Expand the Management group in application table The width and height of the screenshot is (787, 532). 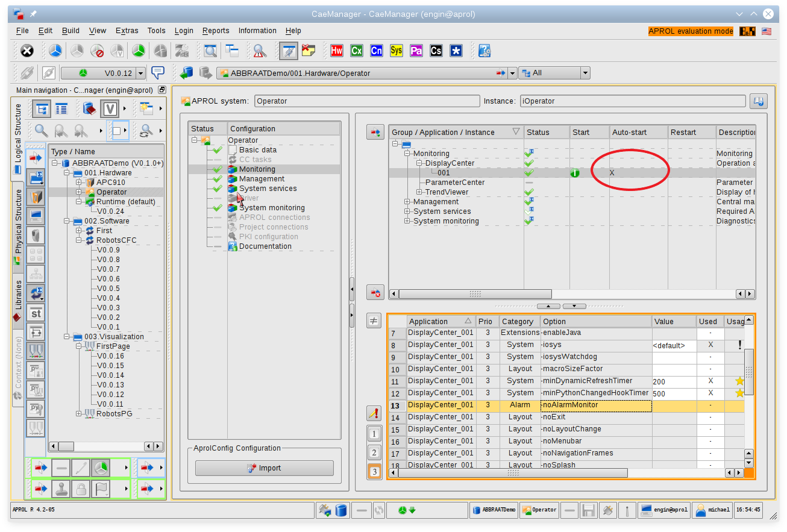[x=408, y=202]
